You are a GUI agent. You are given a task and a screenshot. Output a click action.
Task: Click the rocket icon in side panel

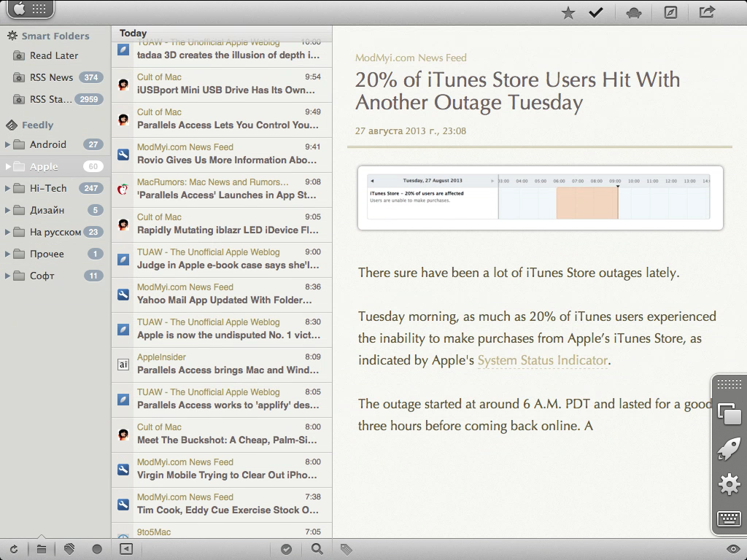click(x=729, y=448)
